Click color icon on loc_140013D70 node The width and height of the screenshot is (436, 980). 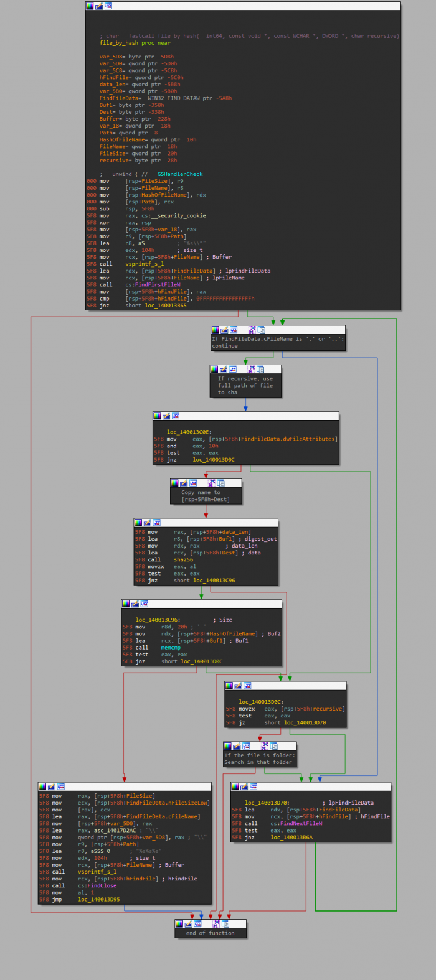[235, 786]
